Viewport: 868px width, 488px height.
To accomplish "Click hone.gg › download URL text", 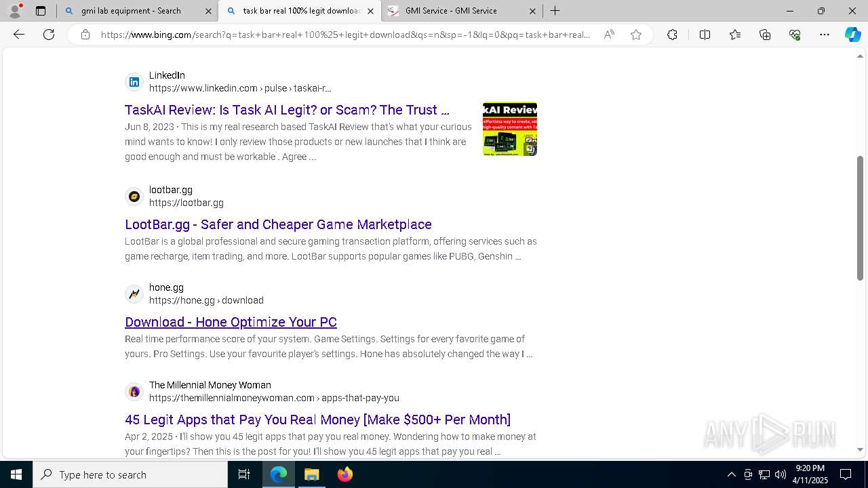I will click(206, 300).
